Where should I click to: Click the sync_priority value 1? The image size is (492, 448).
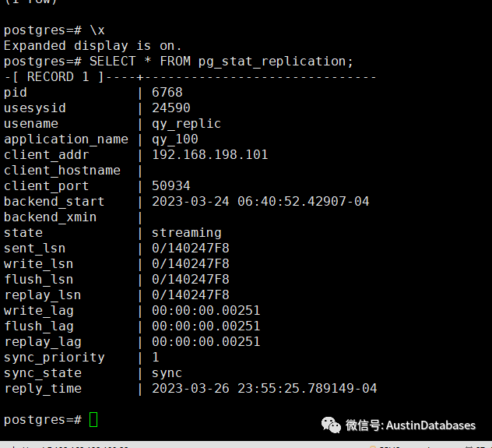click(155, 357)
